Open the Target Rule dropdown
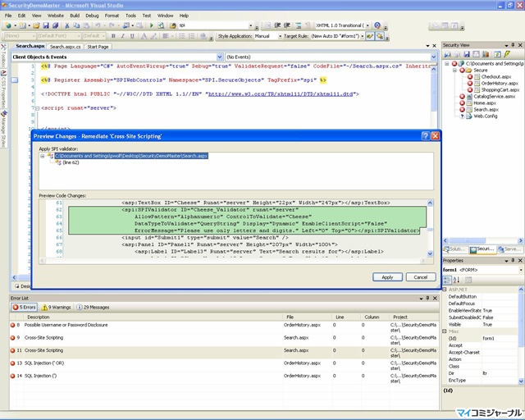525x420 pixels. pyautogui.click(x=362, y=36)
